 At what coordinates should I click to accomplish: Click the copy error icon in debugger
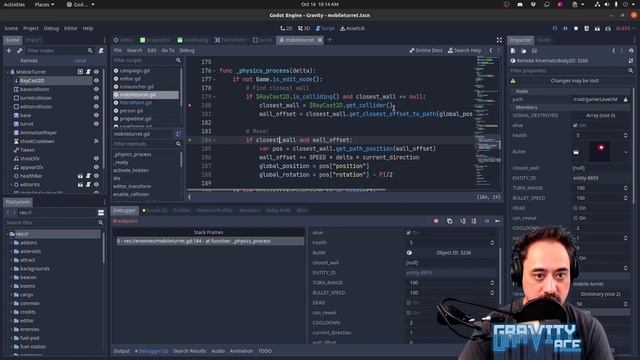[449, 221]
